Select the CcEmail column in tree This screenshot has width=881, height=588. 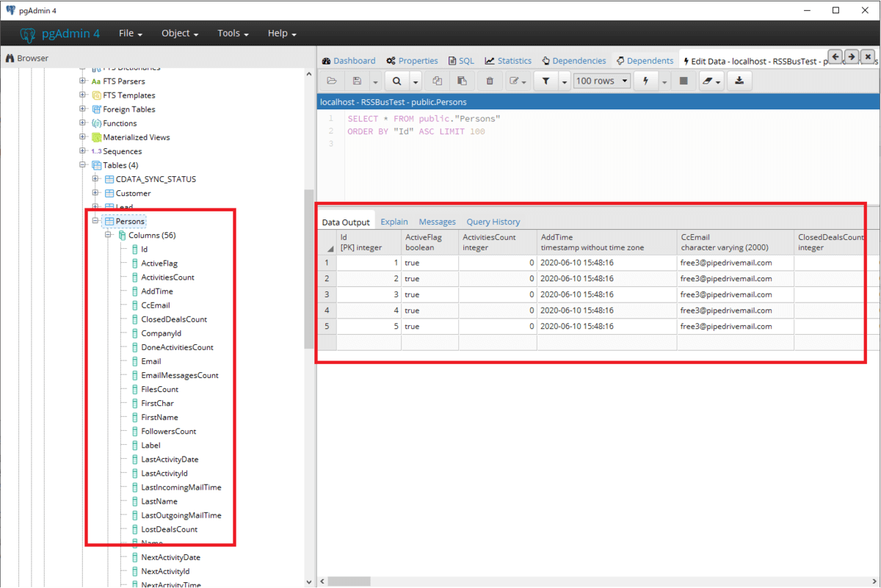156,305
